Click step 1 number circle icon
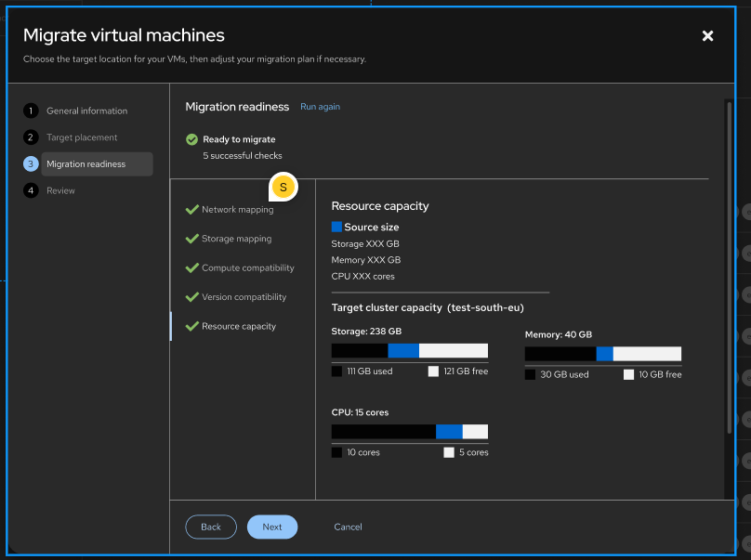Screen dimensions: 751x560 pyautogui.click(x=31, y=111)
